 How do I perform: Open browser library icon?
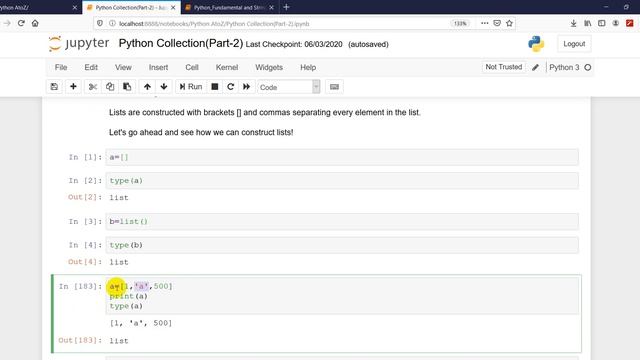coord(587,23)
